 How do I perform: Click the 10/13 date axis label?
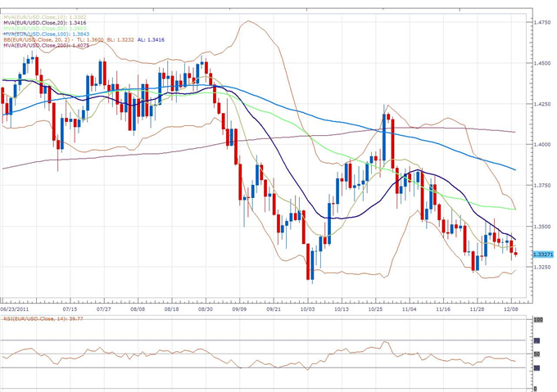[342, 309]
